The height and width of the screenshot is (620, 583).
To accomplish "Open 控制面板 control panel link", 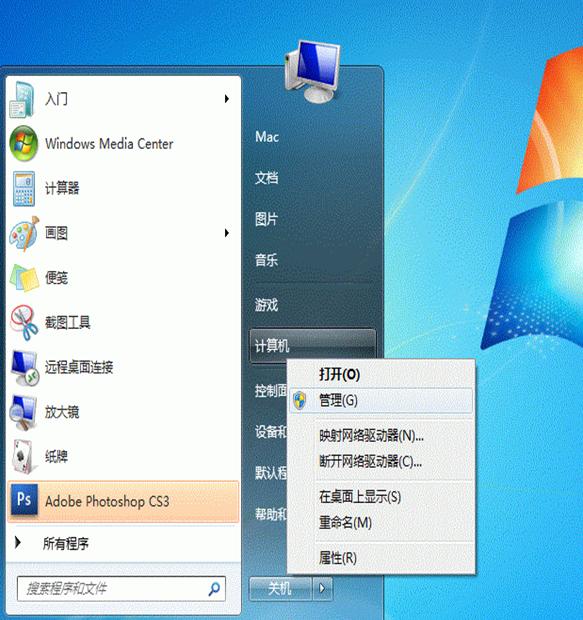I will (x=271, y=391).
